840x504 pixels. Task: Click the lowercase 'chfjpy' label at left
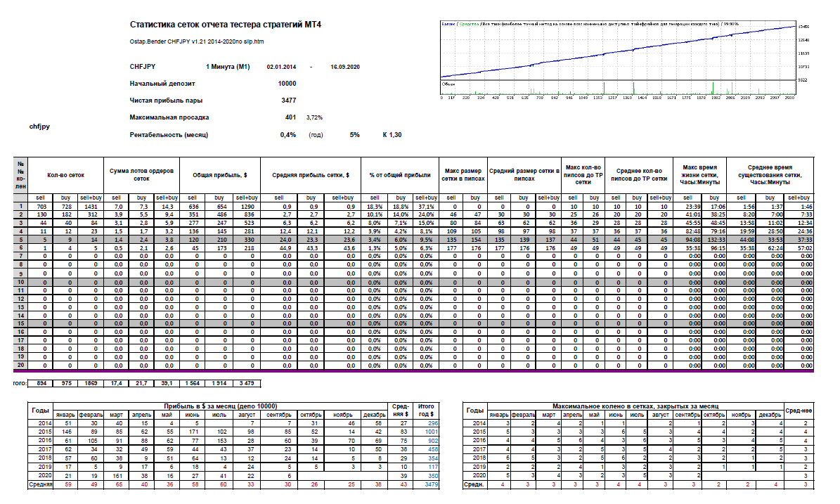39,127
